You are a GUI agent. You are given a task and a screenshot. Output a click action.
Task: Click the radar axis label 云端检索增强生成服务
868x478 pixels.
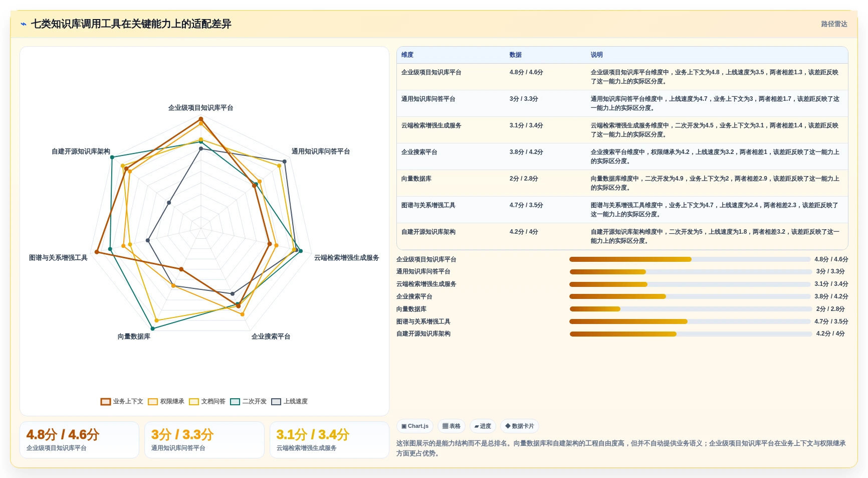pos(346,258)
